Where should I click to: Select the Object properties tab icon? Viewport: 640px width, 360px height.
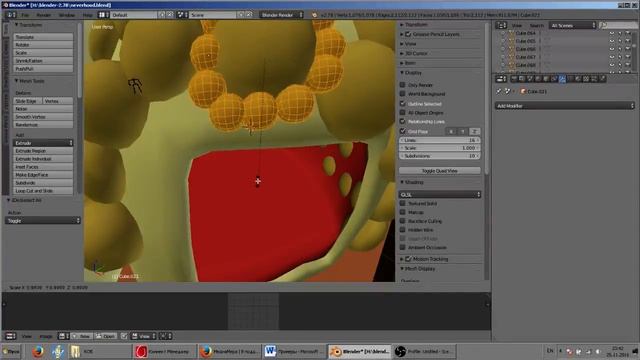pyautogui.click(x=546, y=79)
